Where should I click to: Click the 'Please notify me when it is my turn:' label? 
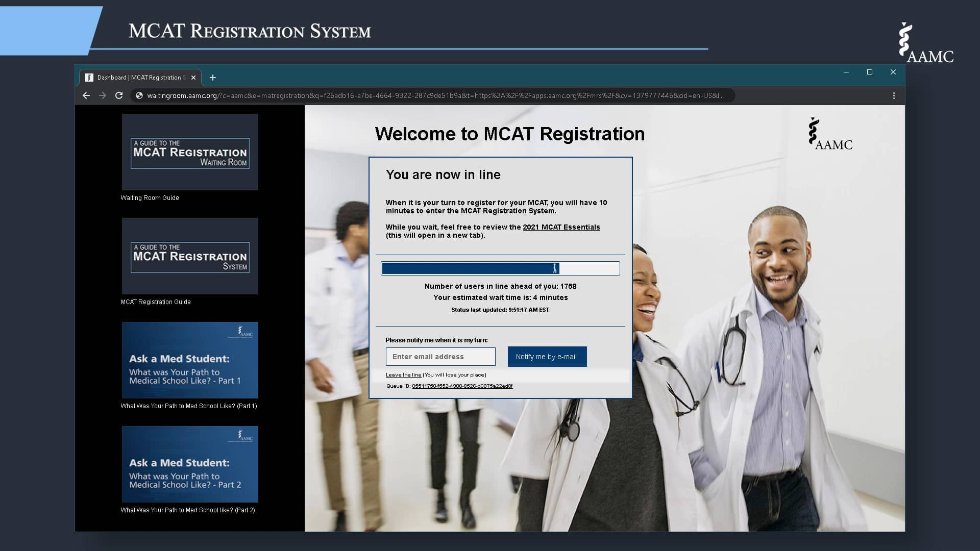436,340
